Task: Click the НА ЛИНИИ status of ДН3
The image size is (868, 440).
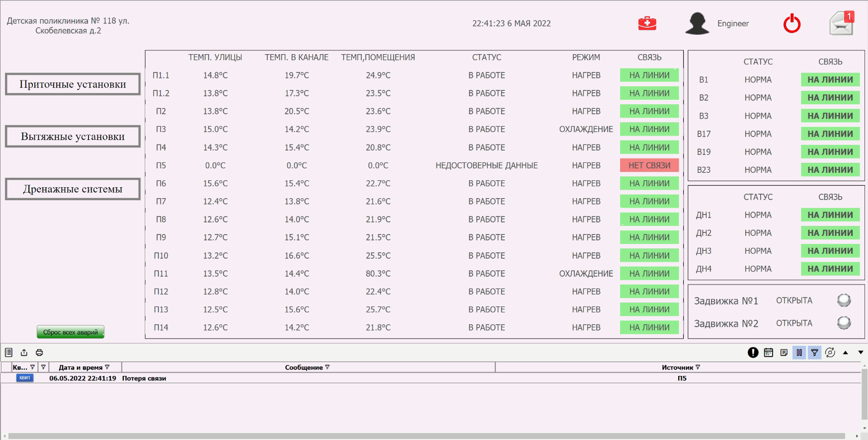Action: point(830,251)
